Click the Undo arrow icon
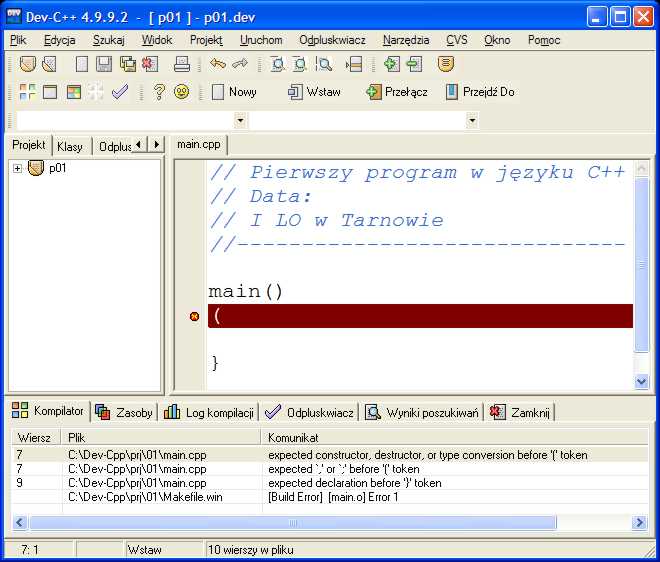This screenshot has width=660, height=562. point(217,65)
